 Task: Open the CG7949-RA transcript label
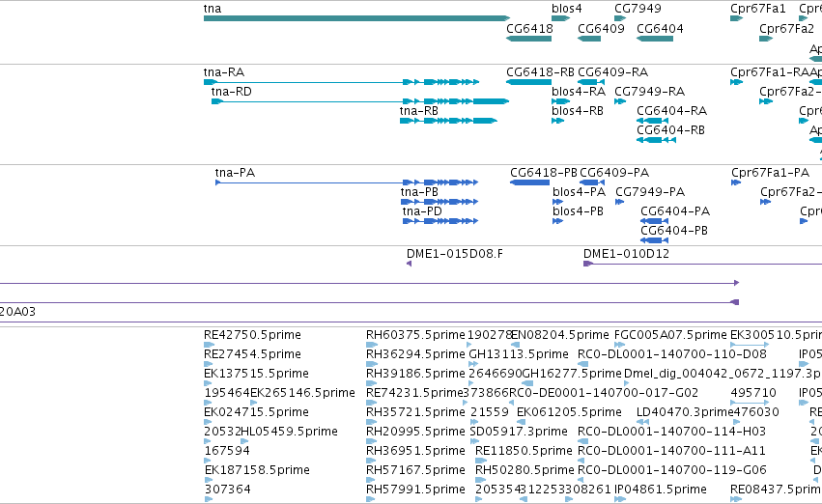tap(649, 91)
